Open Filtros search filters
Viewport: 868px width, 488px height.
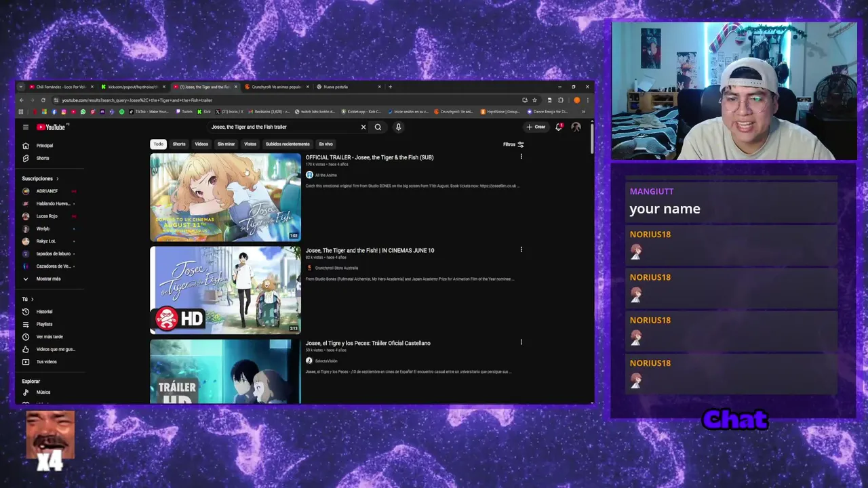coord(513,144)
